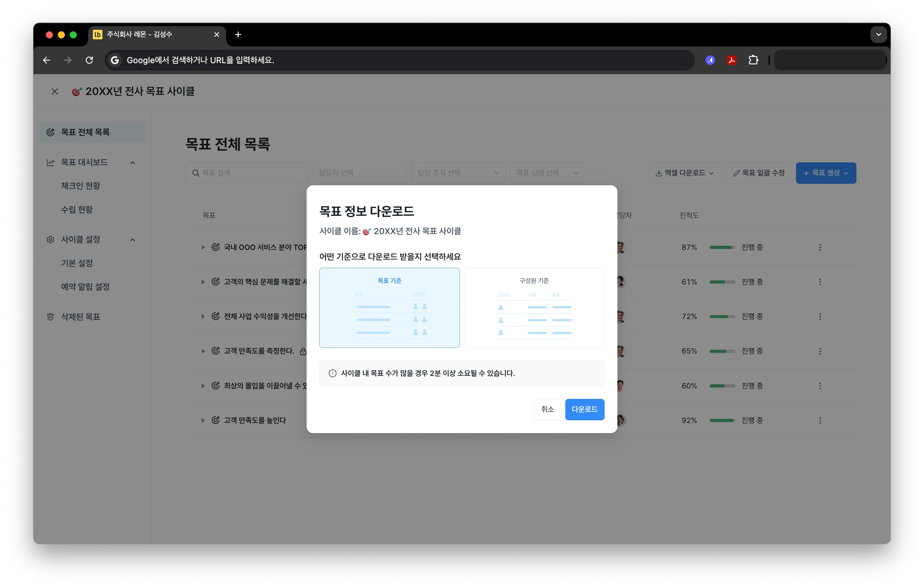Select the 구성원 기준 download option card

click(534, 308)
